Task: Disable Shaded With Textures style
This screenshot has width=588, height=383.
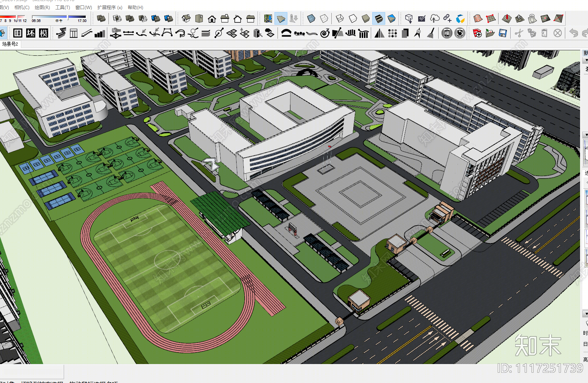Action: coord(379,18)
